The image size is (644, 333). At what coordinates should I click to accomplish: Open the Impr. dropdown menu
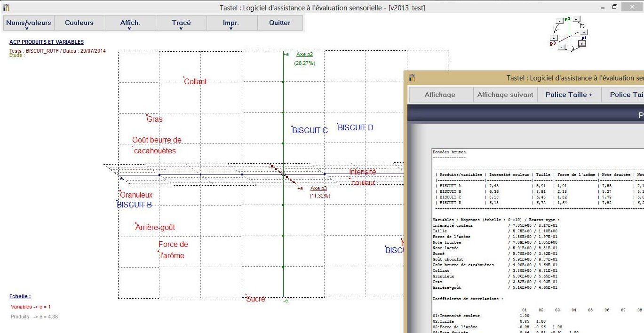pyautogui.click(x=232, y=23)
